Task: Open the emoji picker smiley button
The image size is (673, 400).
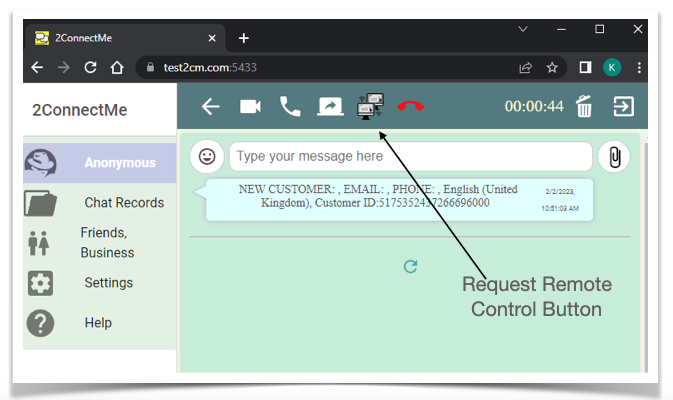Action: click(207, 156)
